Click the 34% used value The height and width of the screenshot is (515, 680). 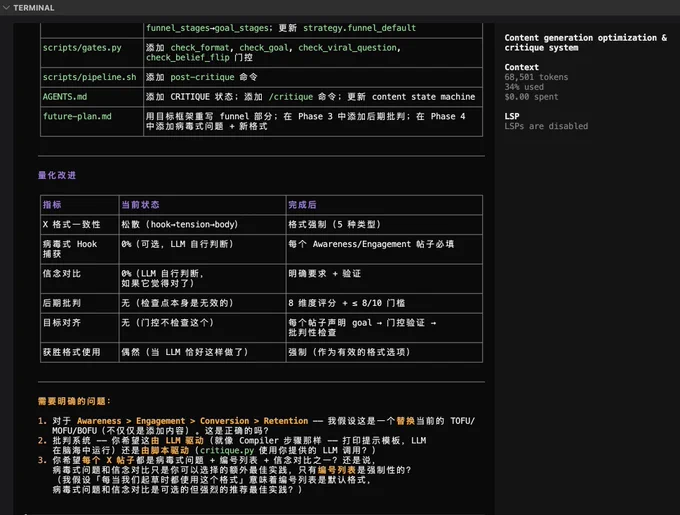tap(524, 87)
